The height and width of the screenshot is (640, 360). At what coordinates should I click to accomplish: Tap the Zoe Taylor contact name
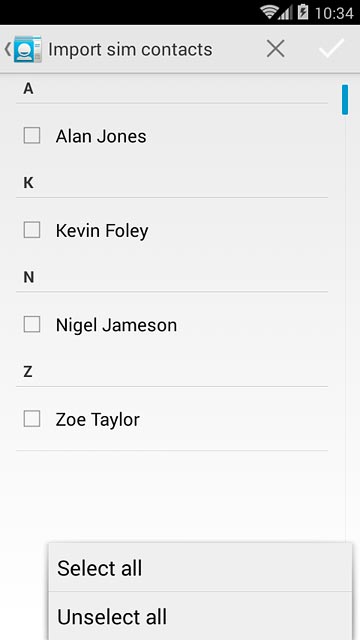[98, 420]
